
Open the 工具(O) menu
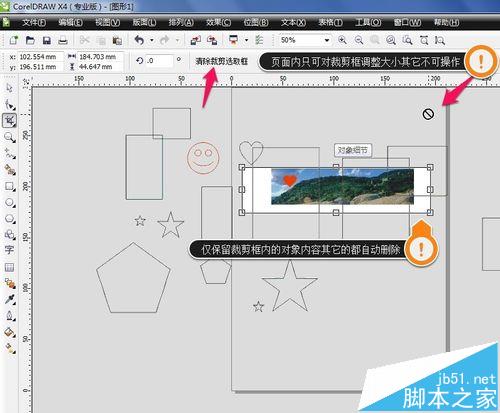pos(368,22)
